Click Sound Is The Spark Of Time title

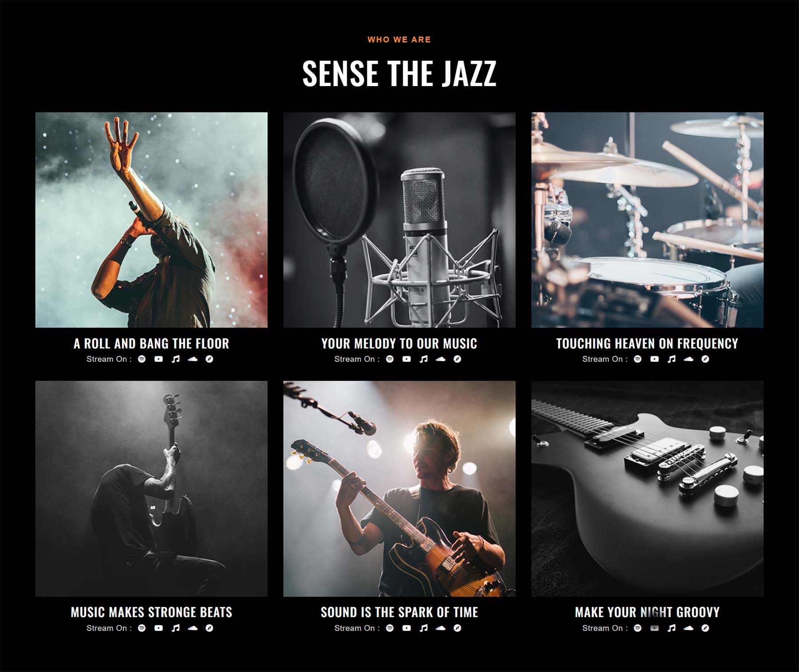click(x=399, y=612)
